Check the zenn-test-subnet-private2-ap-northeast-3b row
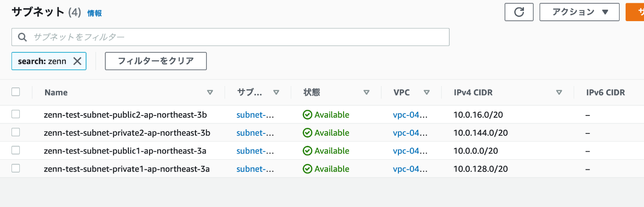644x207 pixels. [x=16, y=132]
